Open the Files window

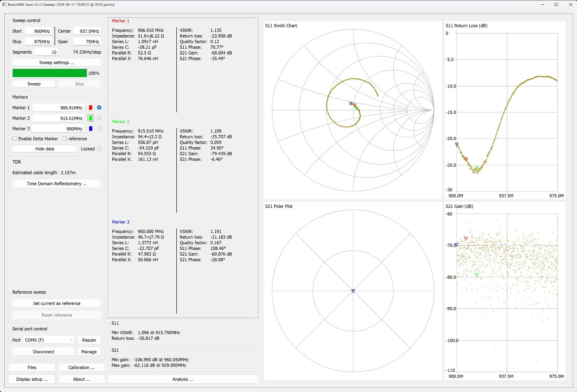(32, 367)
